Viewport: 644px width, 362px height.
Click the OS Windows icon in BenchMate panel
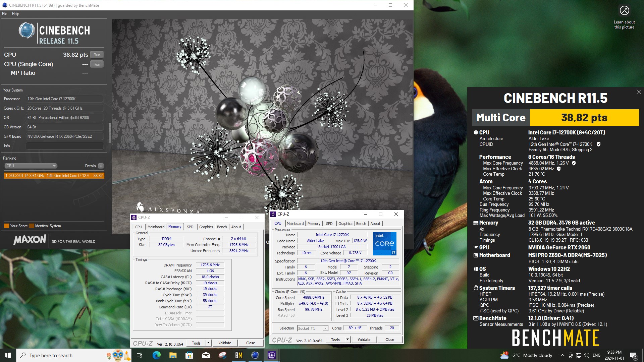[476, 269]
